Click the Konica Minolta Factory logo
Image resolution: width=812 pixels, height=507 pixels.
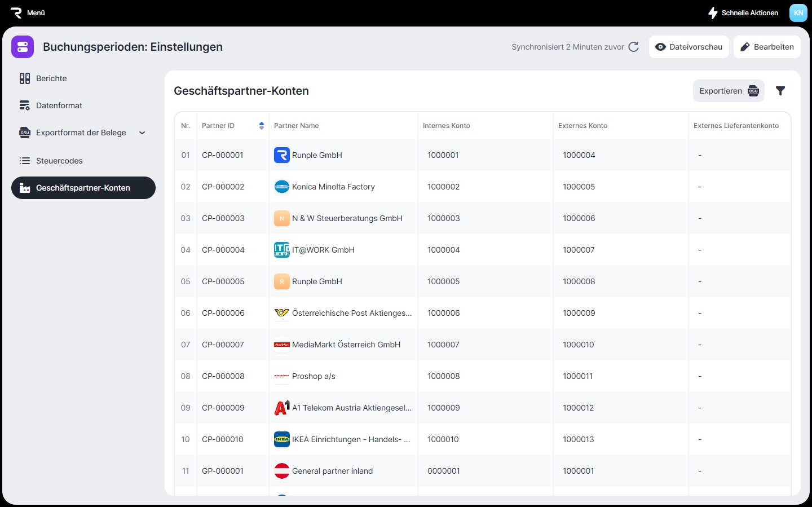click(281, 187)
